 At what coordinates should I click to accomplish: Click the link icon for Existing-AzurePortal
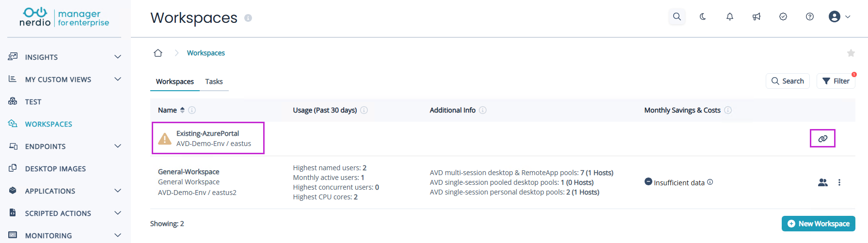click(823, 139)
